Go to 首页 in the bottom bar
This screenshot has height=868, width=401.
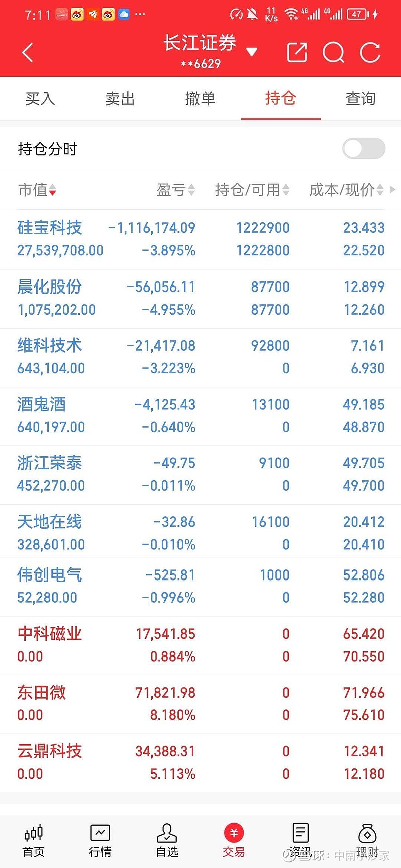click(34, 841)
